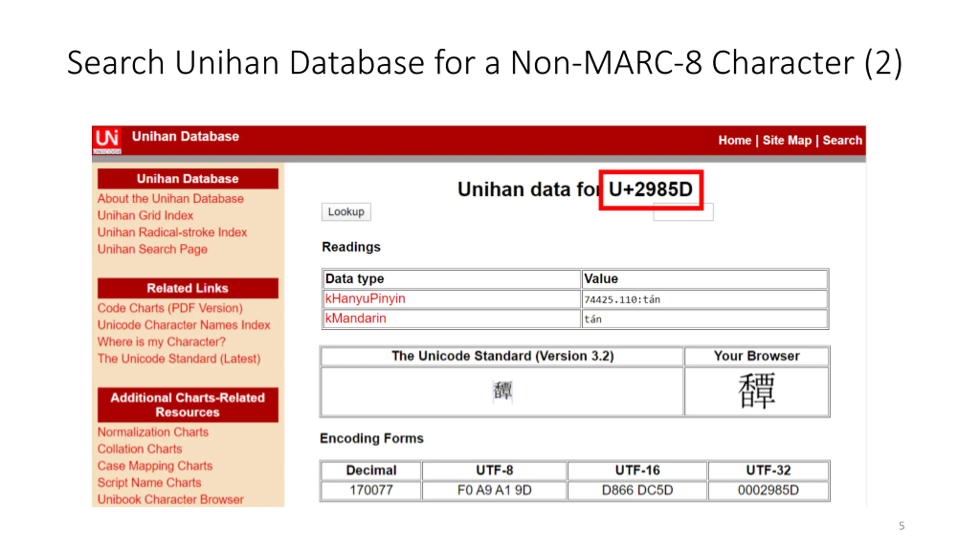The image size is (980, 551).
Task: Open The Unicode Standard (Latest) link
Action: click(x=179, y=359)
